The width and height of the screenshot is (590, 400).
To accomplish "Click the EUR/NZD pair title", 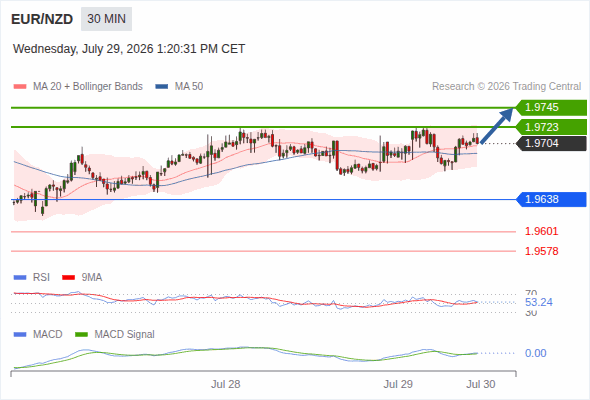I will 42,19.
